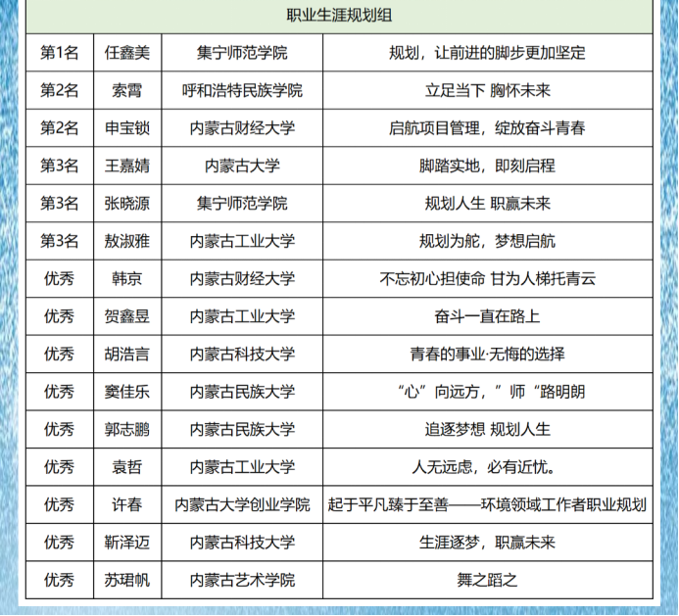Click the 职业生涯规划组 table header
Image resolution: width=679 pixels, height=616 pixels.
point(339,15)
